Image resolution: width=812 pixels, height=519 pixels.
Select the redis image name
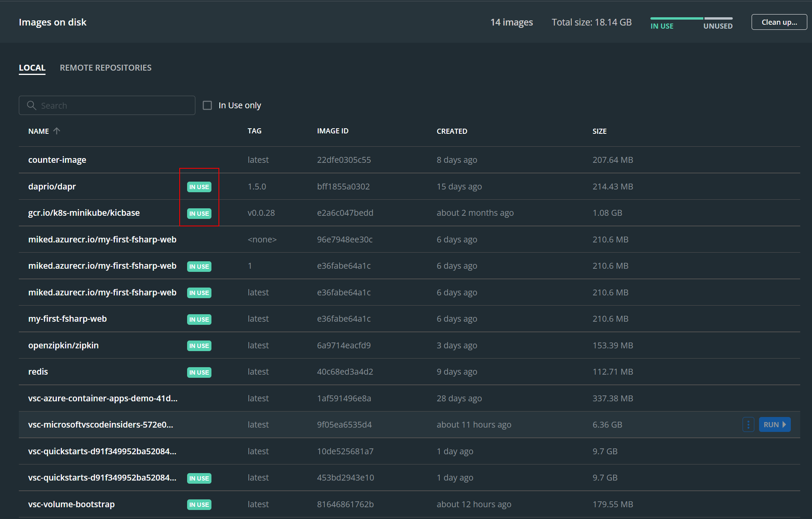point(38,371)
